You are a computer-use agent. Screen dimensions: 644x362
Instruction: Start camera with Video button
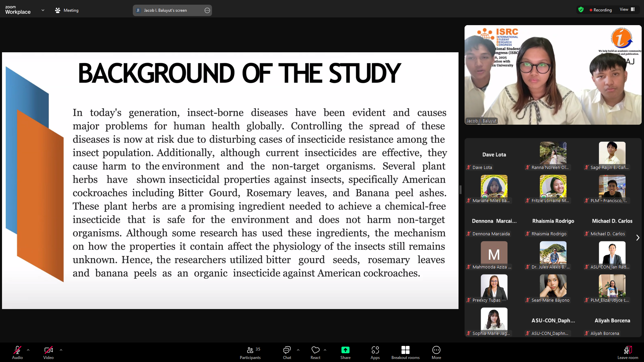coord(48,353)
